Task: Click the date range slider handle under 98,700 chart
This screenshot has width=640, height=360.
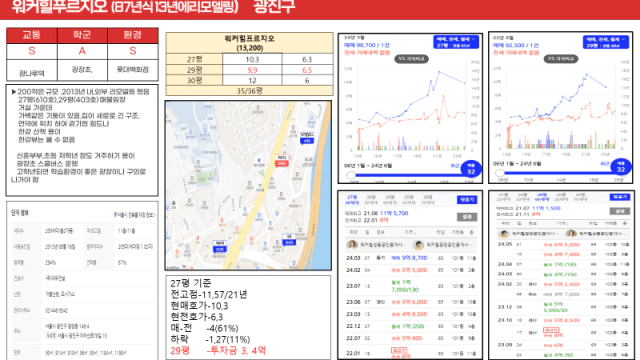Action: [351, 175]
